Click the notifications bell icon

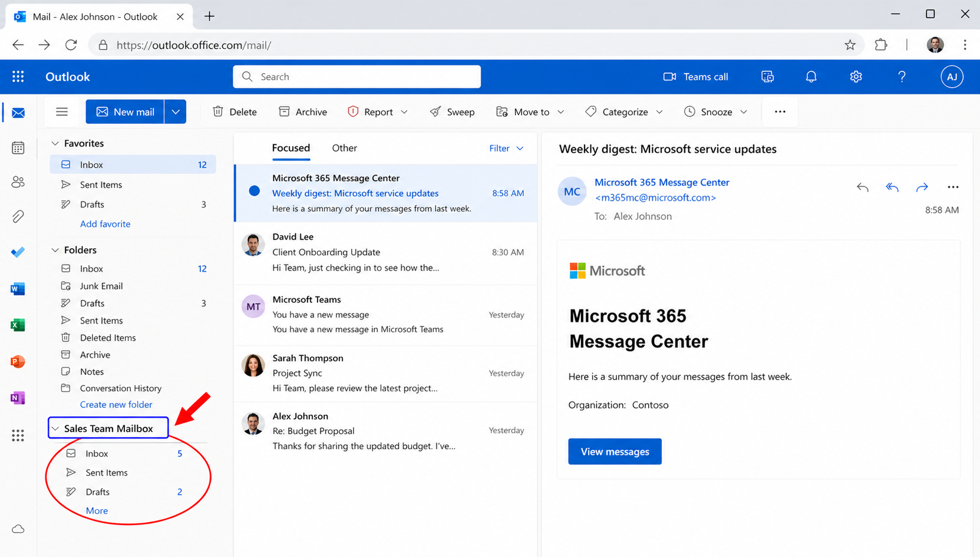811,77
